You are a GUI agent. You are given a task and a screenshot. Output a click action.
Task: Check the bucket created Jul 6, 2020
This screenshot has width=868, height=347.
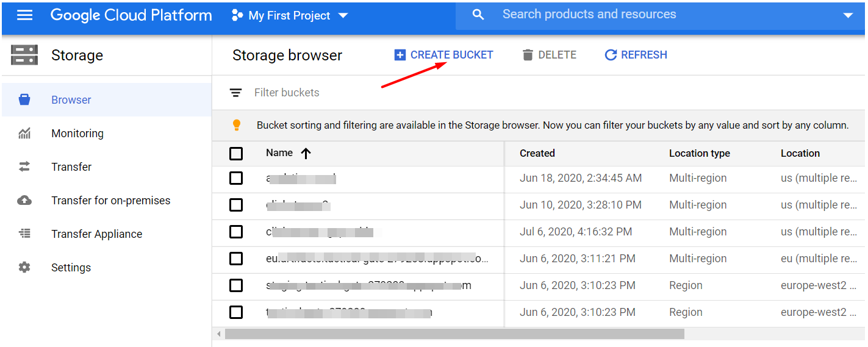pyautogui.click(x=236, y=232)
